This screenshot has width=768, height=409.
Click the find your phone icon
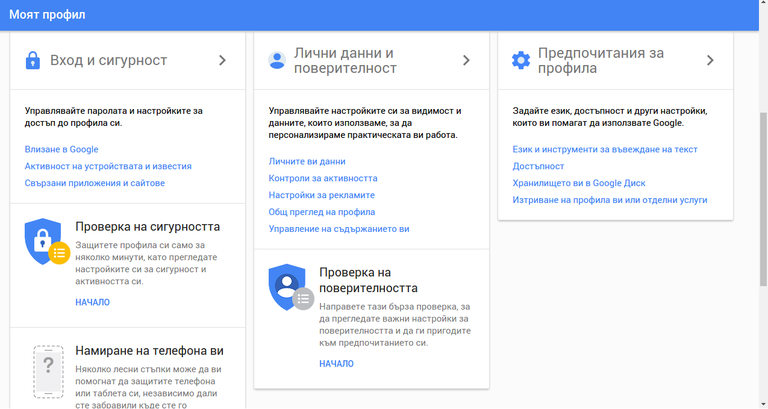pos(45,372)
